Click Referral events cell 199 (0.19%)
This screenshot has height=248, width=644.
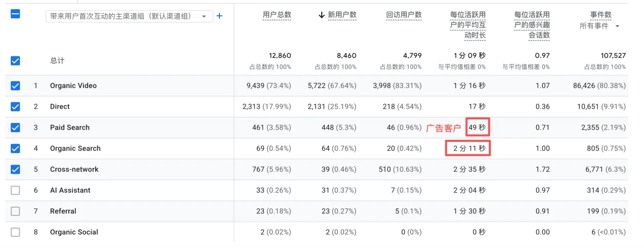click(606, 211)
